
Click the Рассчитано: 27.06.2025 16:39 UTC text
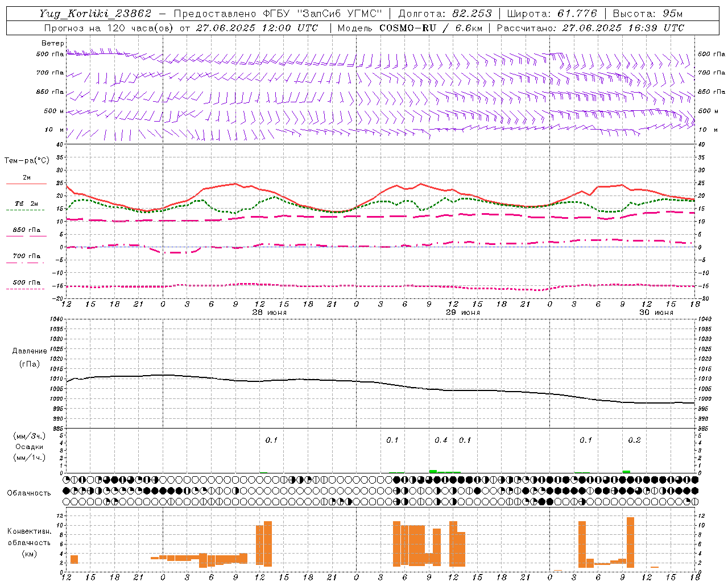coord(590,28)
